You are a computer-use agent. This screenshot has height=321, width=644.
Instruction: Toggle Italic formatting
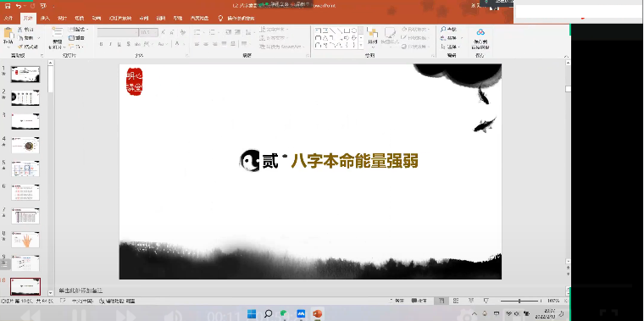coord(110,44)
